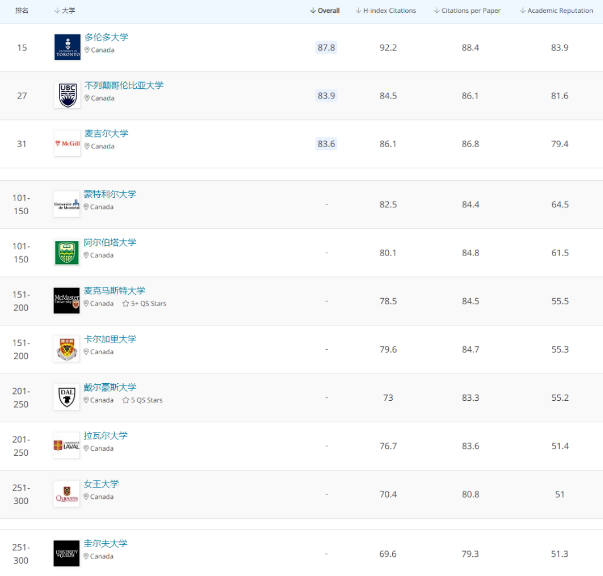Select Calgary H-index value 79.6
The width and height of the screenshot is (603, 576).
coord(388,350)
